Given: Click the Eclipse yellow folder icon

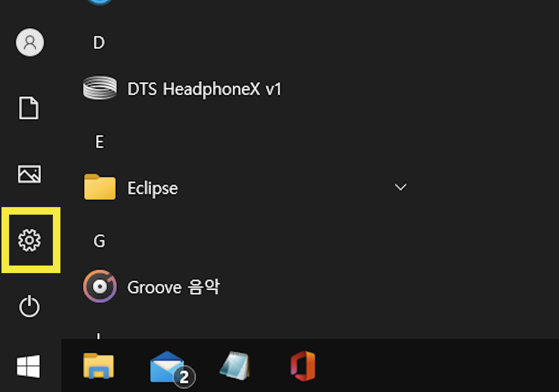Looking at the screenshot, I should coord(100,187).
